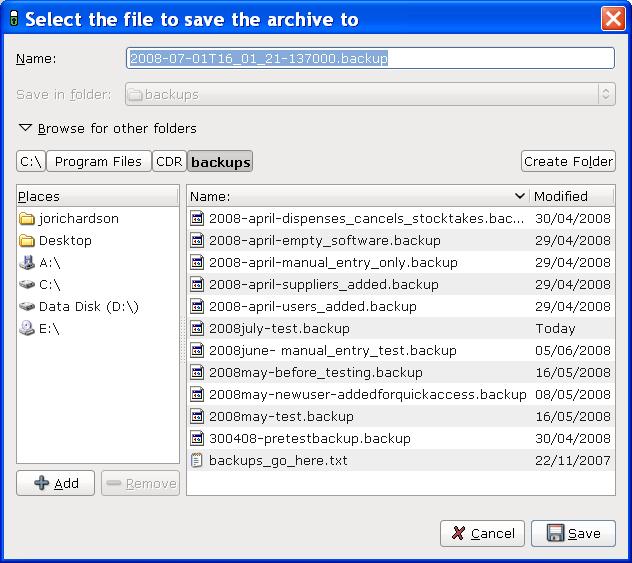Select file 2008-april-empty_software.backup
This screenshot has height=563, width=632.
click(401, 241)
